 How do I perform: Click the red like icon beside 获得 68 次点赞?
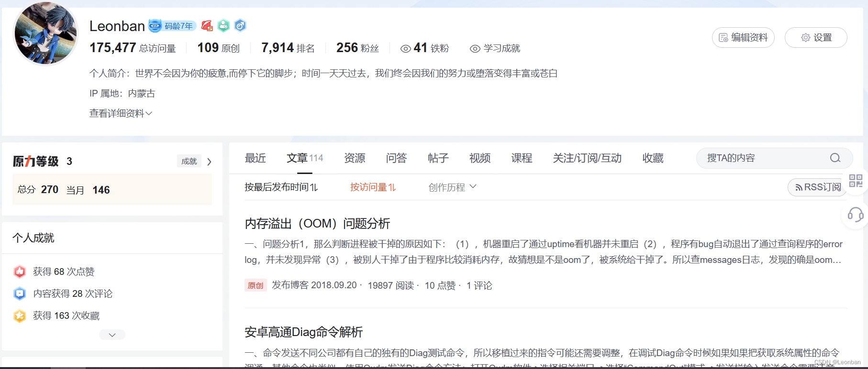point(20,271)
